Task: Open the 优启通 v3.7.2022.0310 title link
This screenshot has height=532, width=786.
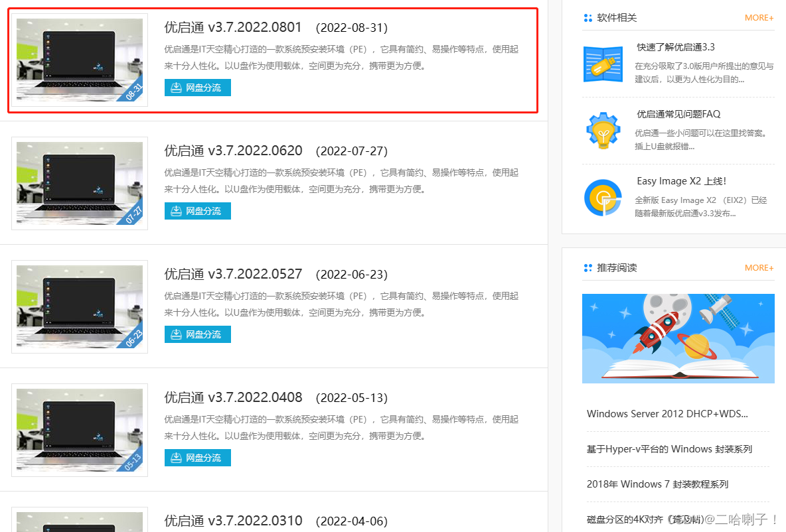Action: [x=233, y=521]
